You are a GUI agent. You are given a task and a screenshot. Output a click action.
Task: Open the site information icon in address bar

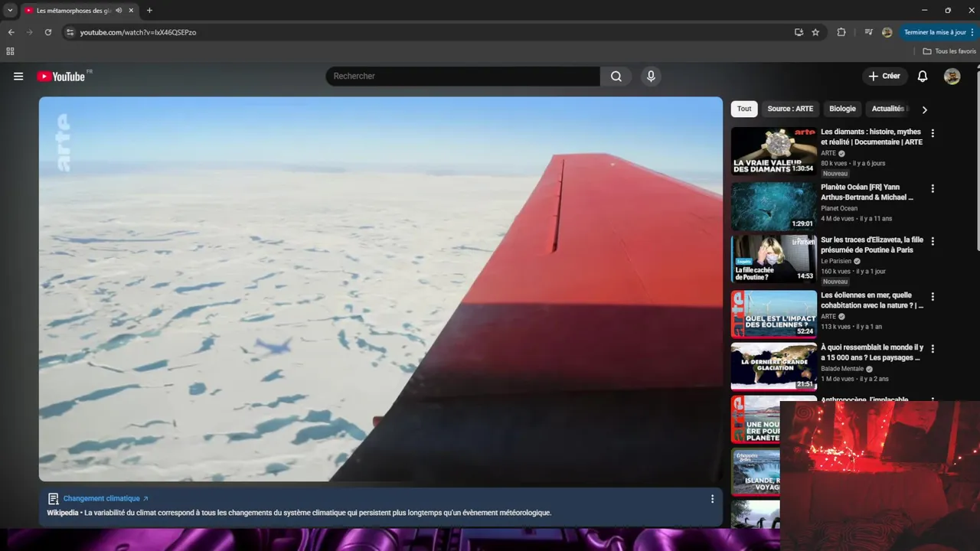point(70,32)
